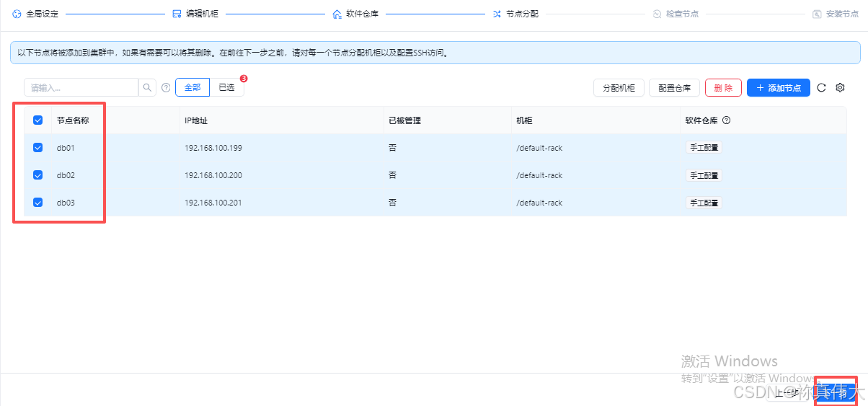Click the info icon next to 软件仓库 header
This screenshot has height=406, width=868.
click(726, 120)
